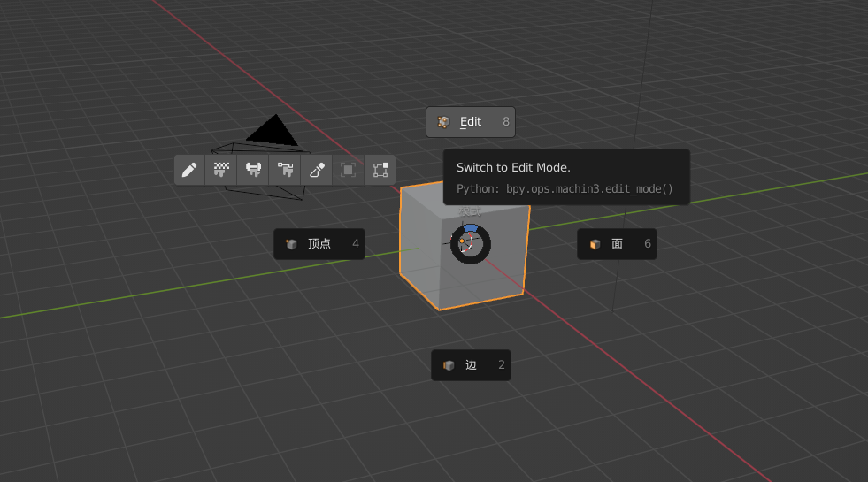Click the dimmed Object mode icon
Screen dimensions: 868x482
[349, 170]
